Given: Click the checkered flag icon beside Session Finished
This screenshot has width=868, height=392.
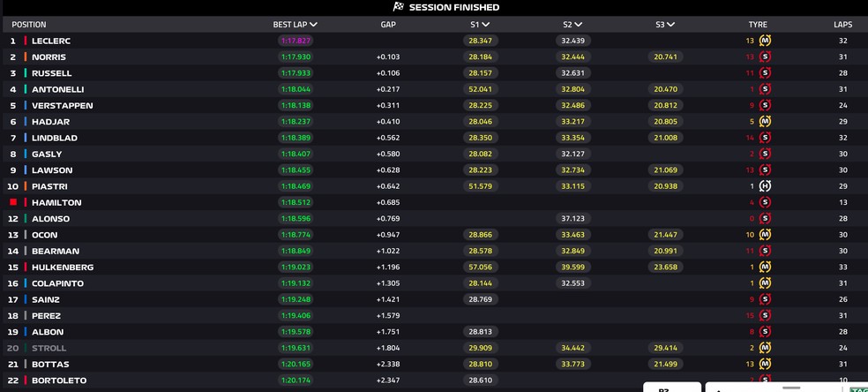Looking at the screenshot, I should click(398, 7).
